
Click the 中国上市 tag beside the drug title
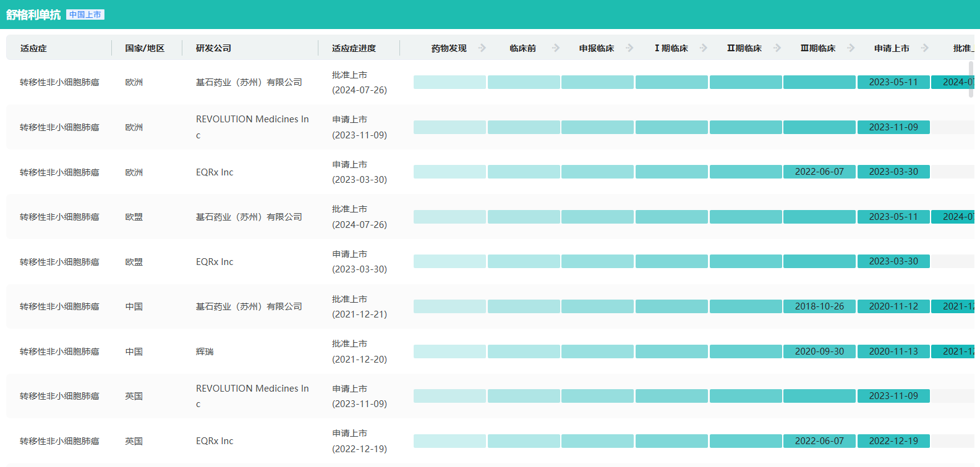85,15
